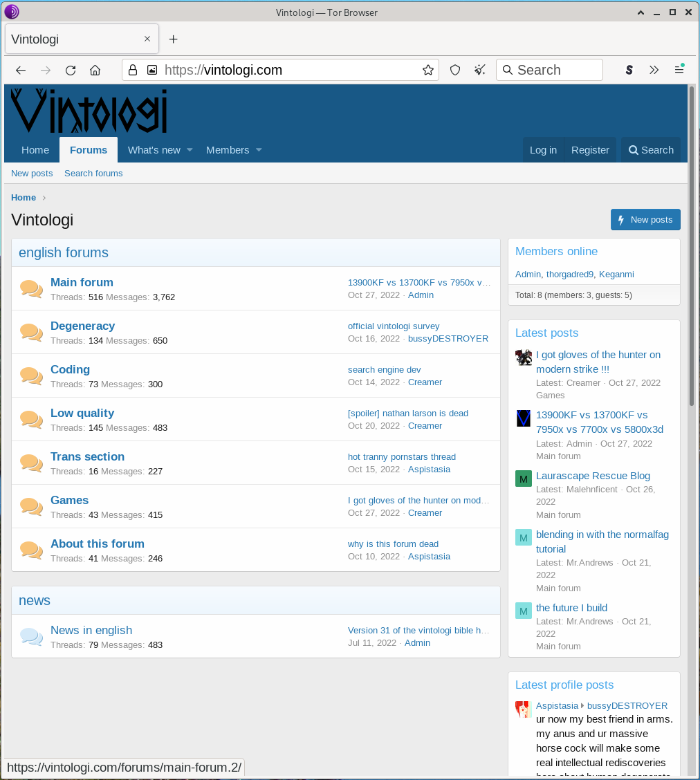Open the Coding forum link
700x780 pixels.
70,369
